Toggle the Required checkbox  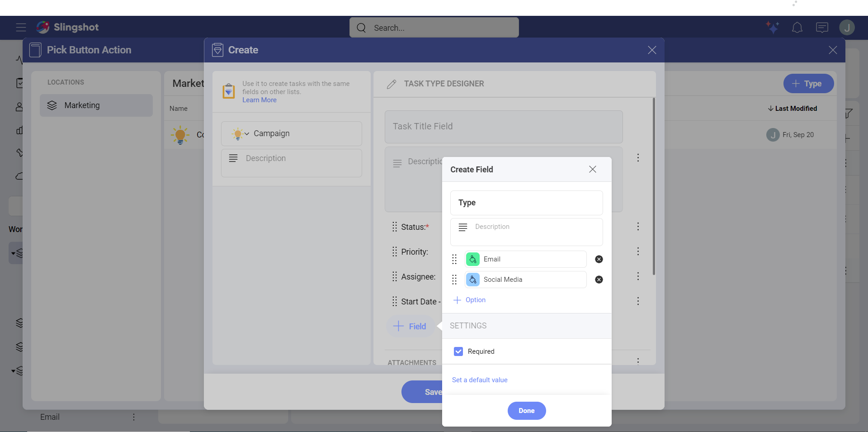tap(458, 351)
